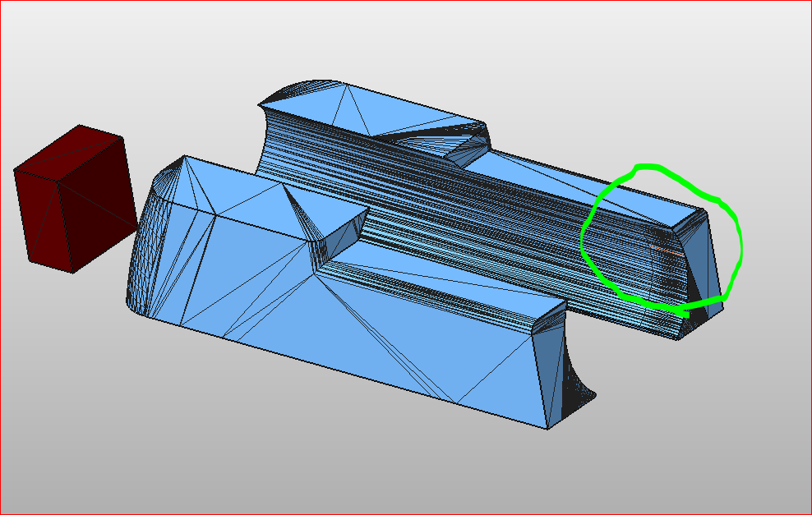This screenshot has width=812, height=515.
Task: Click the bottom right corner of front mesh
Action: click(x=547, y=419)
